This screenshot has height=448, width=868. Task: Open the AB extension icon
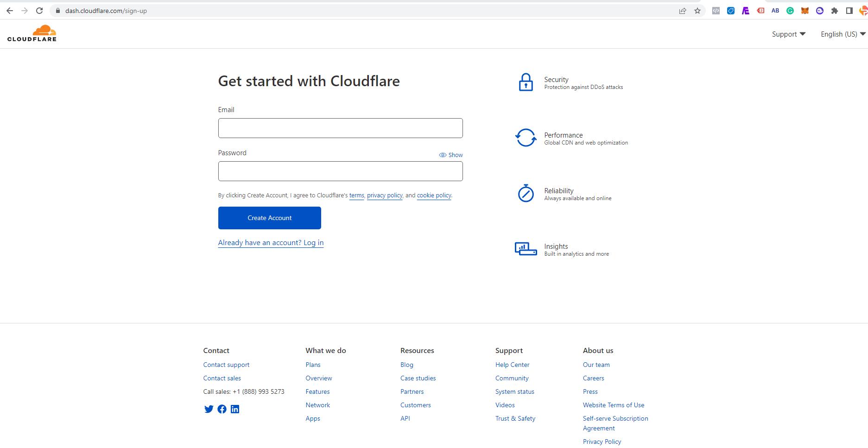[775, 11]
